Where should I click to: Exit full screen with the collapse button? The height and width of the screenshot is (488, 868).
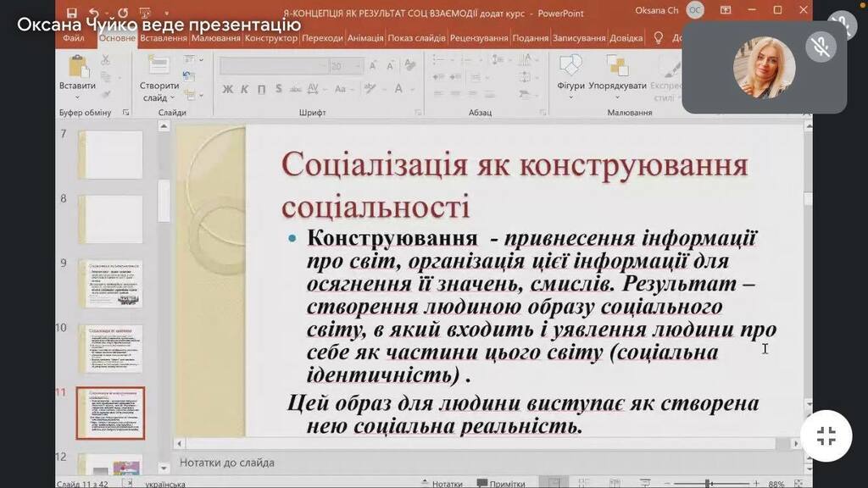826,436
